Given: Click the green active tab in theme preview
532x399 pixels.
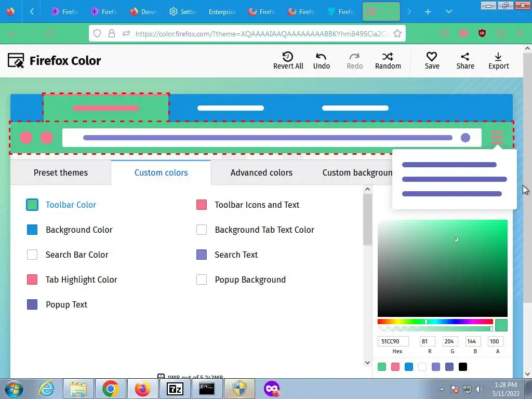Looking at the screenshot, I should [x=106, y=108].
